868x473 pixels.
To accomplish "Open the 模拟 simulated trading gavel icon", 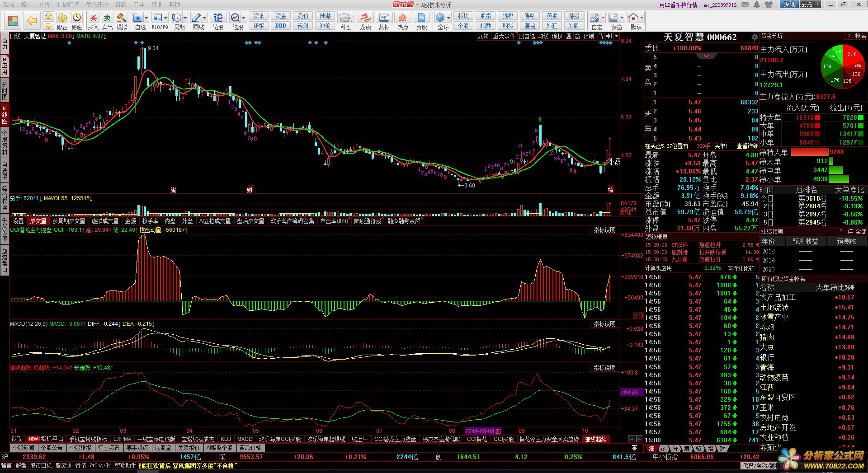I will 121,18.
